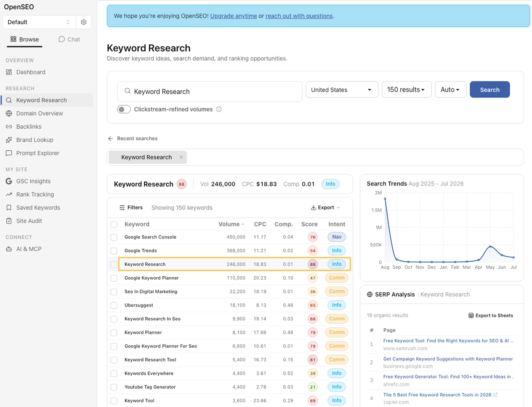Open the Auto mode dropdown
This screenshot has width=532, height=407.
pyautogui.click(x=451, y=90)
